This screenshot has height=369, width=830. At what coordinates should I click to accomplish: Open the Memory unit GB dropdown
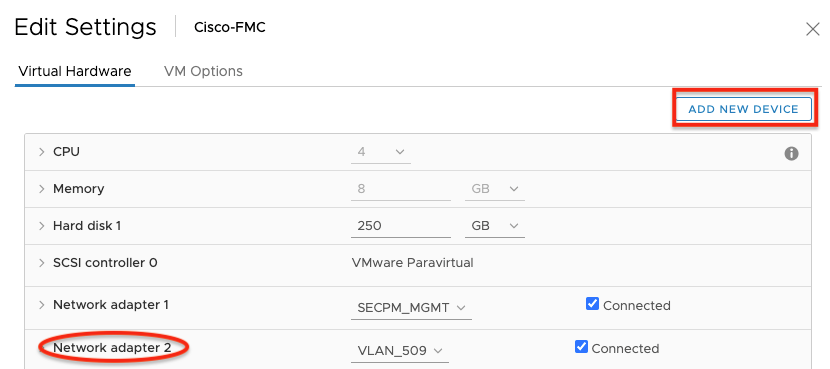point(494,189)
